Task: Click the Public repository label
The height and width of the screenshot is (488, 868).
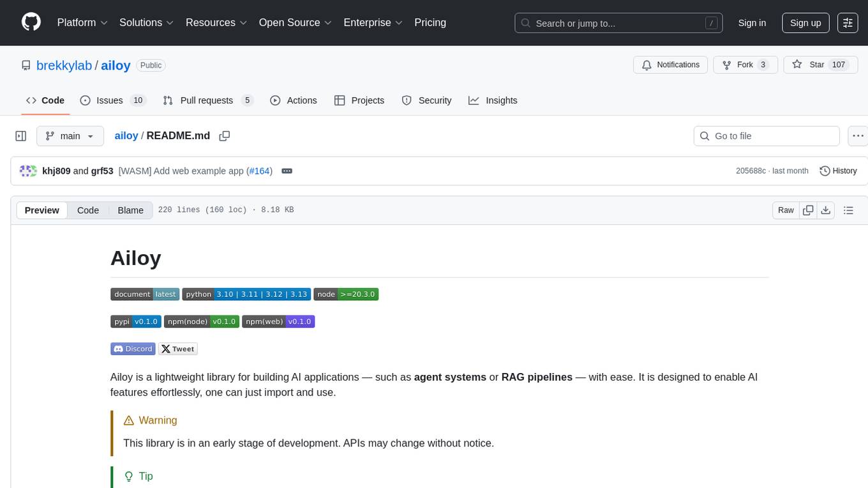Action: coord(151,65)
